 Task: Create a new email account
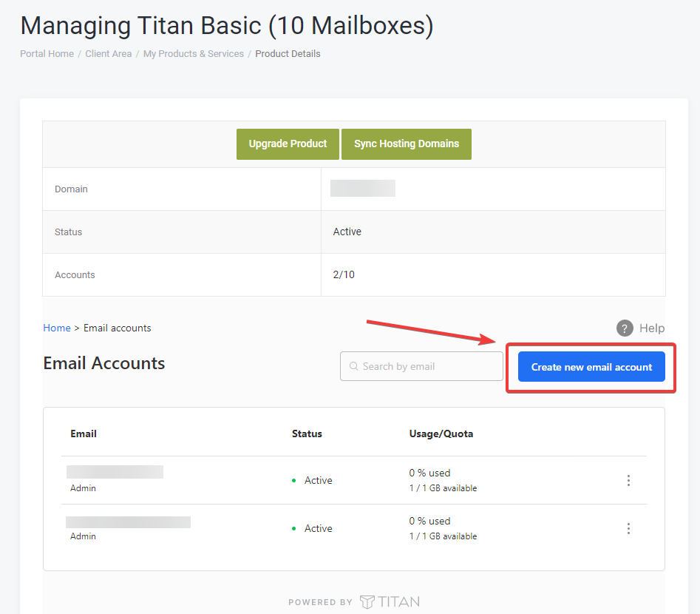(591, 367)
